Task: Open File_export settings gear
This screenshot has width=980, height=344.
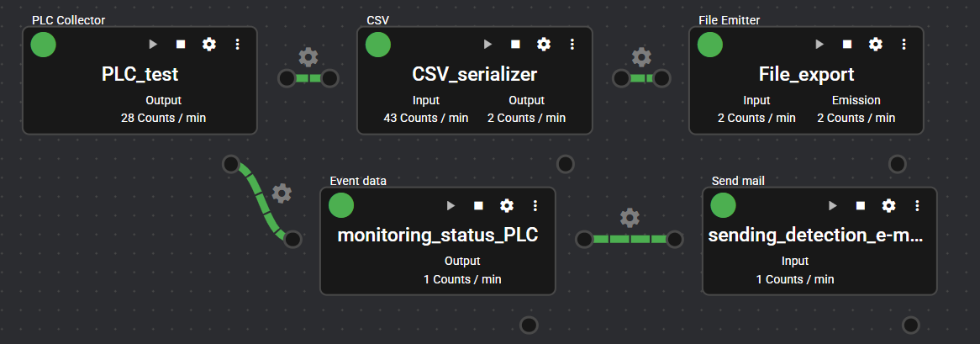Action: click(876, 45)
